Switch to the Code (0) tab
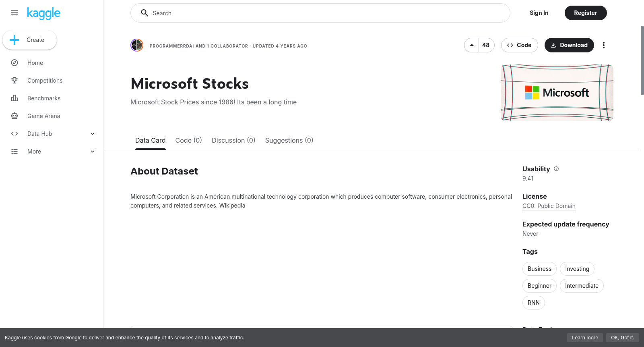Image resolution: width=644 pixels, height=347 pixels. coord(189,140)
